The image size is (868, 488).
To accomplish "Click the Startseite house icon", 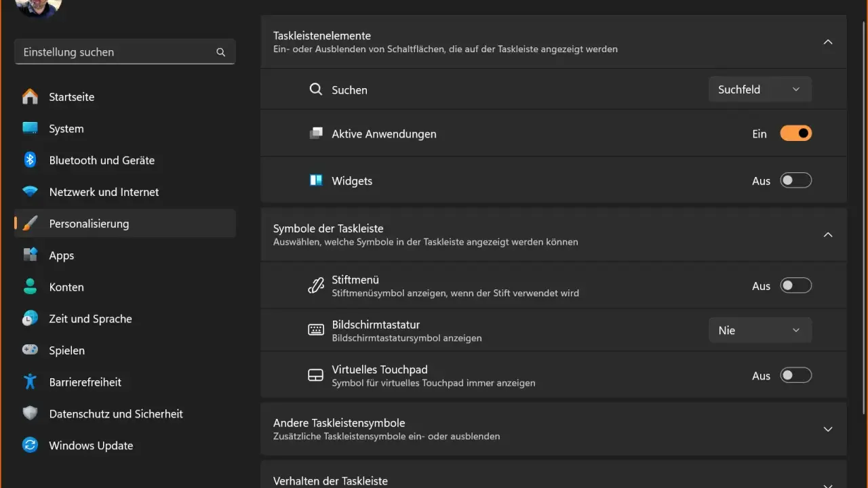I will [30, 97].
